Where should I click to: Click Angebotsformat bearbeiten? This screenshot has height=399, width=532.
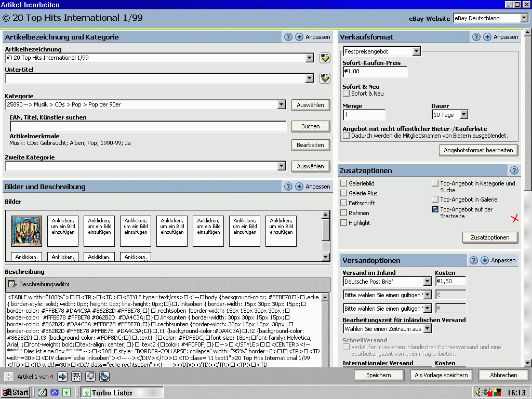click(x=478, y=150)
